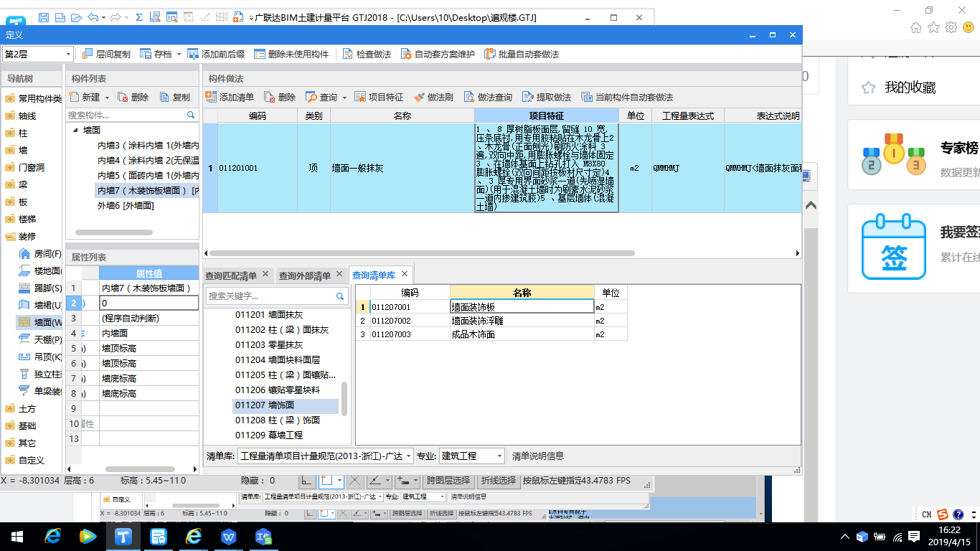Image resolution: width=980 pixels, height=551 pixels.
Task: Click 做法查询 toolbar button
Action: pyautogui.click(x=488, y=97)
